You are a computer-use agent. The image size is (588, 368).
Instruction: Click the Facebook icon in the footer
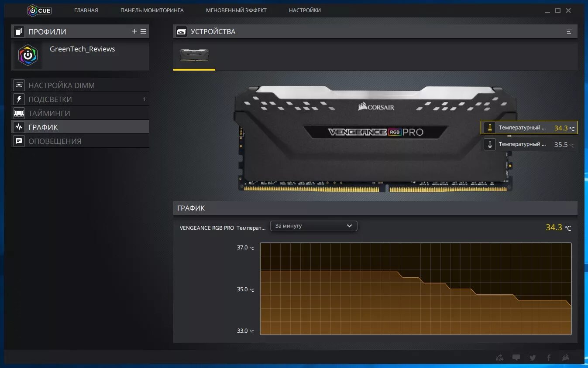point(548,358)
